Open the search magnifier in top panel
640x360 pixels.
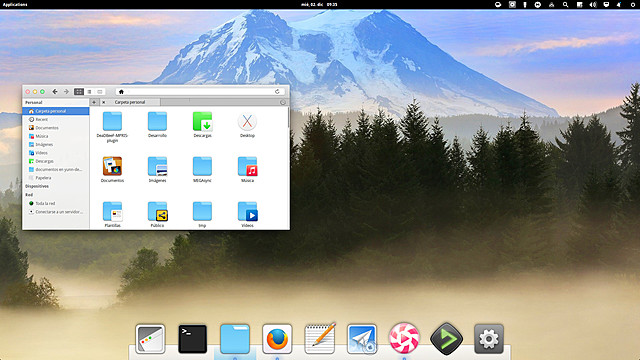pos(565,4)
